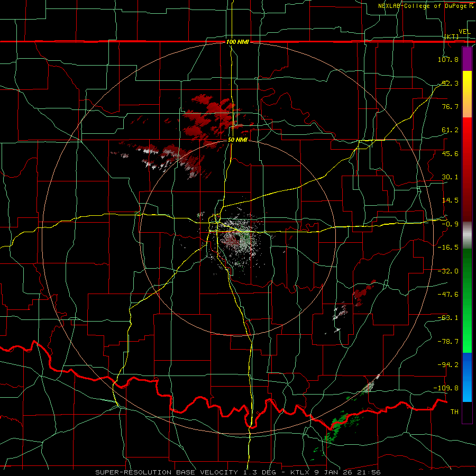The image size is (476, 476).
Task: Click the 92.3 velocity scale value
Action: pyautogui.click(x=450, y=83)
